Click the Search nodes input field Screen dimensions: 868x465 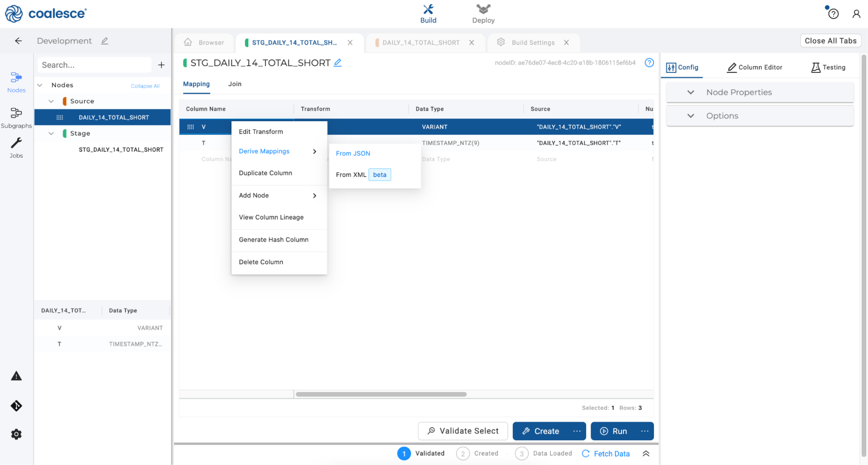[x=94, y=65]
